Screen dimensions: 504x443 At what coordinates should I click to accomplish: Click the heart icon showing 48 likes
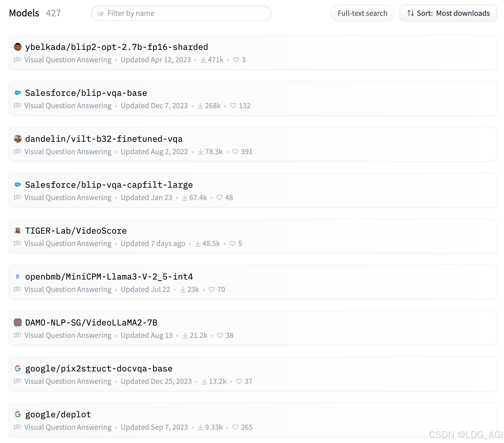(220, 198)
